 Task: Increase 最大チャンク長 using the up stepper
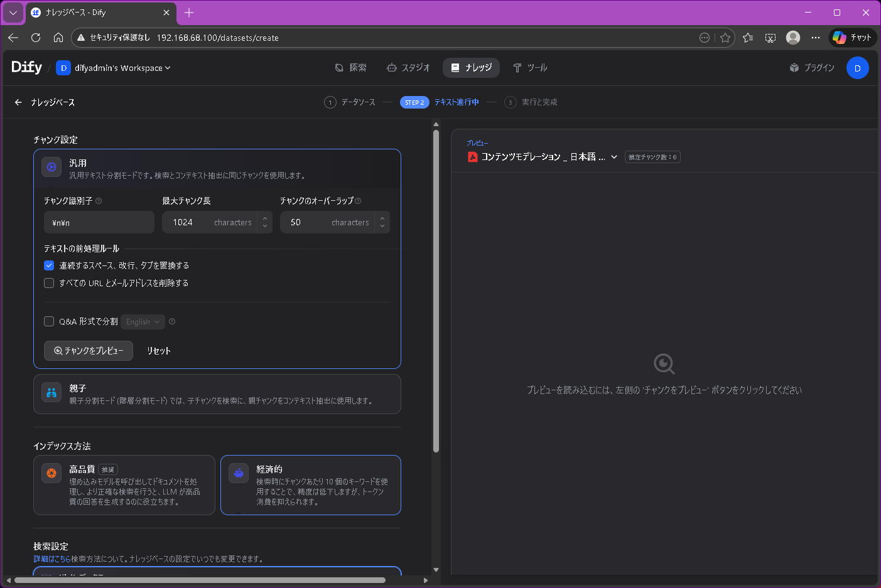[264, 218]
